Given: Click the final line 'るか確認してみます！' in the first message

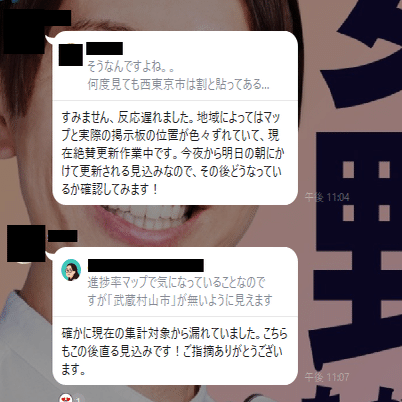Looking at the screenshot, I should pos(109,190).
